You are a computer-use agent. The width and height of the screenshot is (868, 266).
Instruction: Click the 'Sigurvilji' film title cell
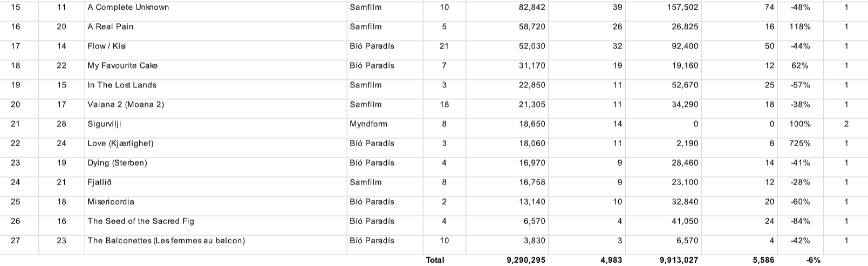tap(104, 124)
